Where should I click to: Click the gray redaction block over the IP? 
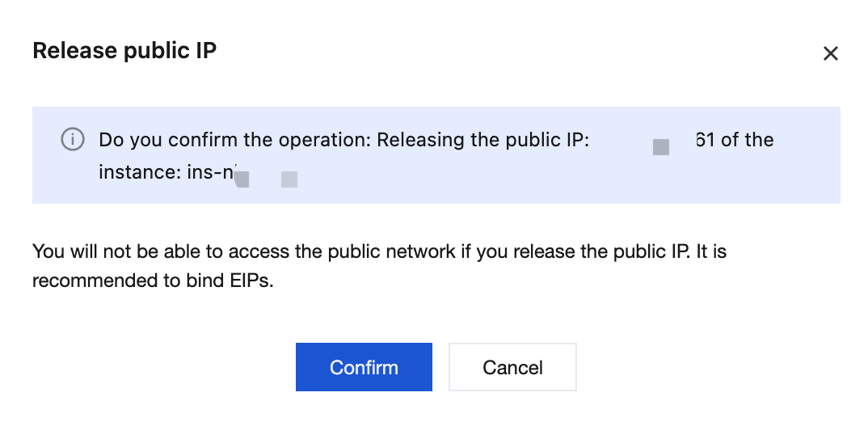661,147
